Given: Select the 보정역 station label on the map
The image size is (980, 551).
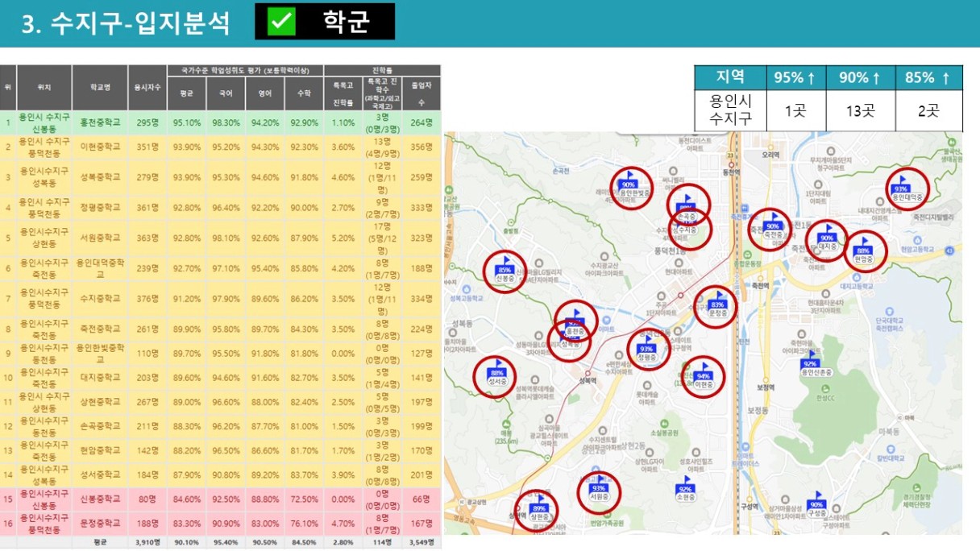Looking at the screenshot, I should (765, 387).
